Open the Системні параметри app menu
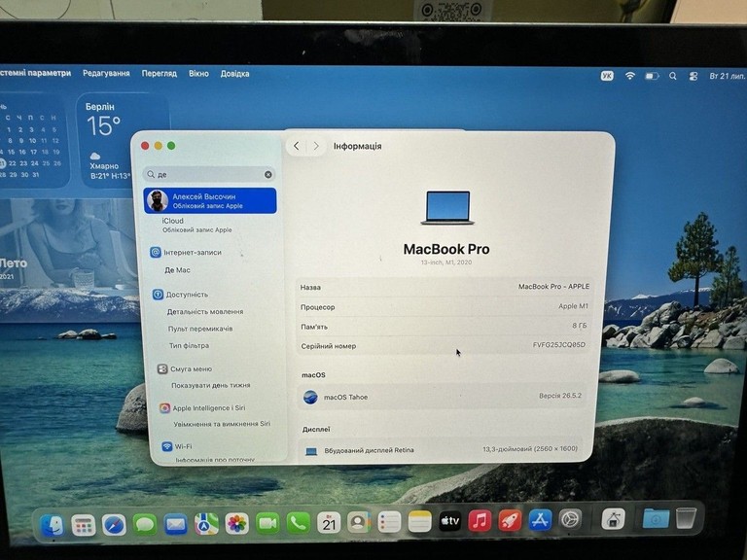747x560 pixels. [x=35, y=73]
